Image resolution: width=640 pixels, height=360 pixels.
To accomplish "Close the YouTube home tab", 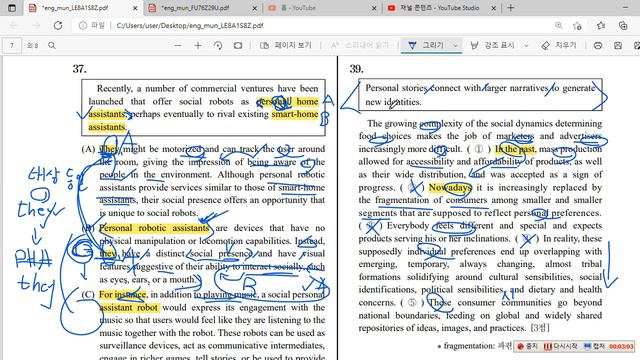I will tap(374, 8).
